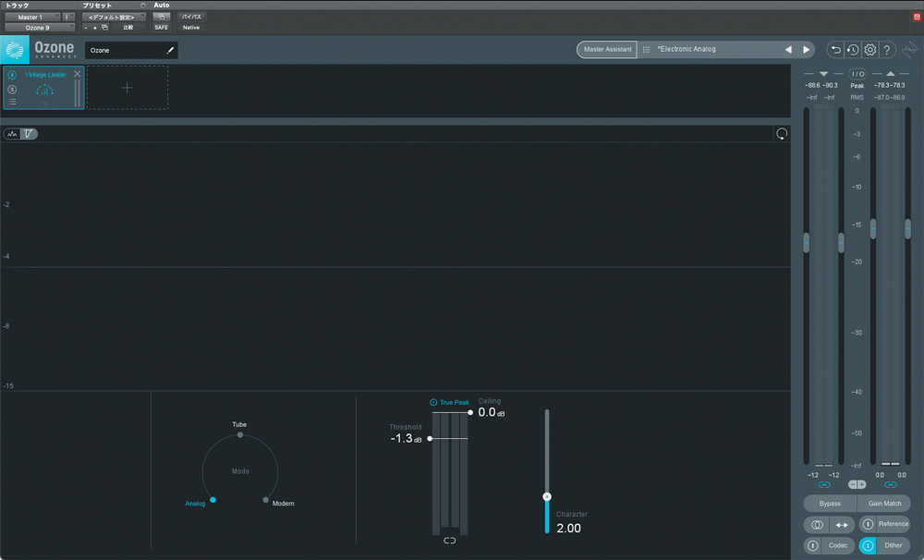
Task: Click previous preset minus in Pro Tools header
Action: pos(86,28)
